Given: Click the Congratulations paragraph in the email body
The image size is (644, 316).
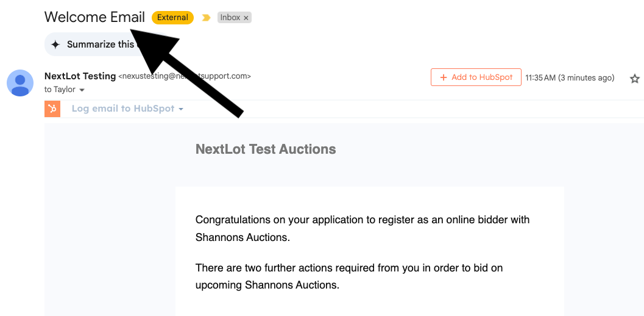Looking at the screenshot, I should click(363, 228).
